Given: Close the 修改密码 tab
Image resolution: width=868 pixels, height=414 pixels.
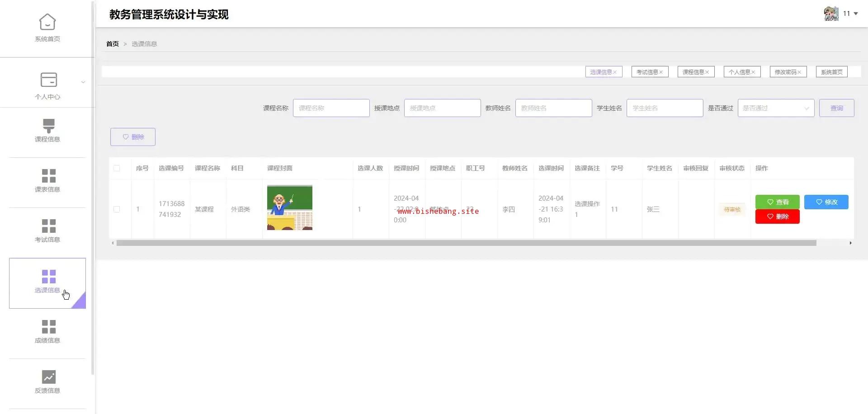Looking at the screenshot, I should tap(799, 72).
